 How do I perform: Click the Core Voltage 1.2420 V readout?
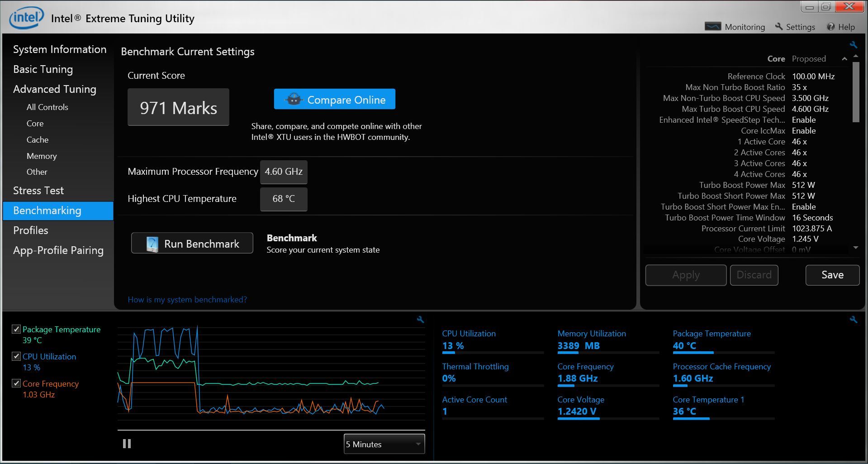(x=577, y=411)
